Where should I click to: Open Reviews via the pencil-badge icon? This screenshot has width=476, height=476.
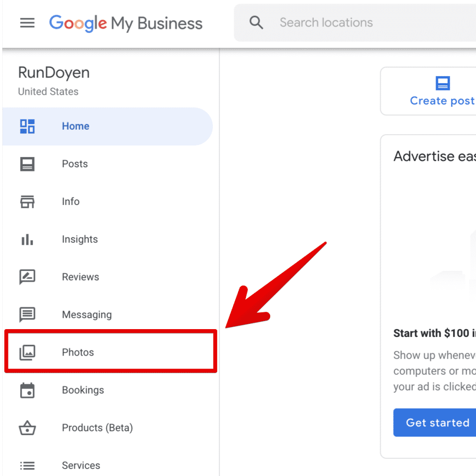27,277
